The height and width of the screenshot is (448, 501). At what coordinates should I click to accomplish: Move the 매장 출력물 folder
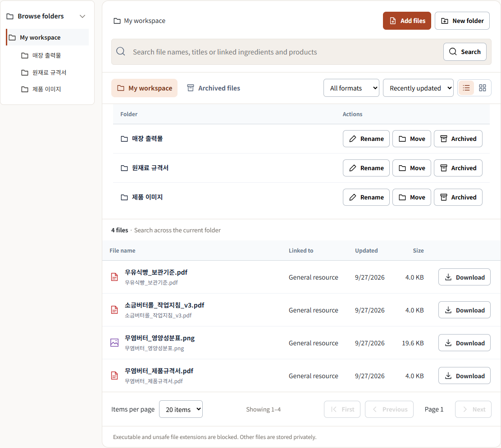pyautogui.click(x=411, y=139)
